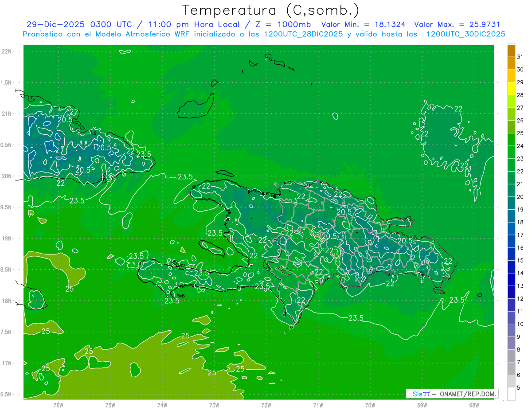This screenshot has width=532, height=411.
Task: Click the longitude axis label "71W"
Action: coord(318,405)
